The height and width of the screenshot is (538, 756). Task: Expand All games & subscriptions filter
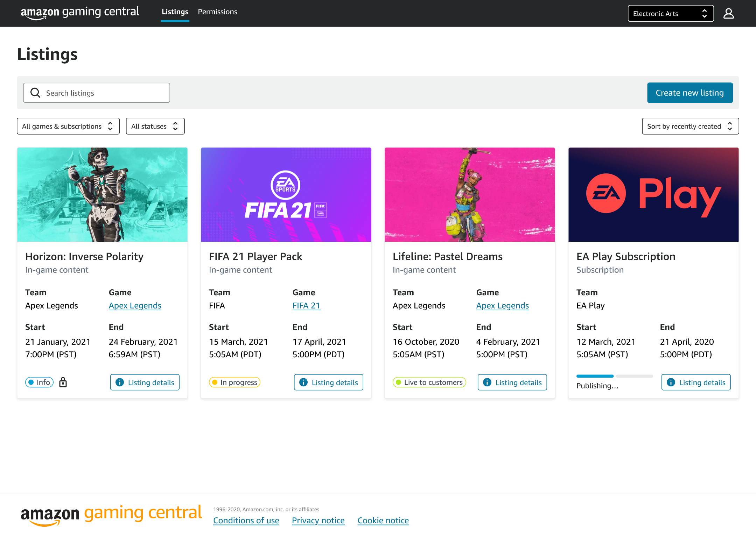click(68, 126)
